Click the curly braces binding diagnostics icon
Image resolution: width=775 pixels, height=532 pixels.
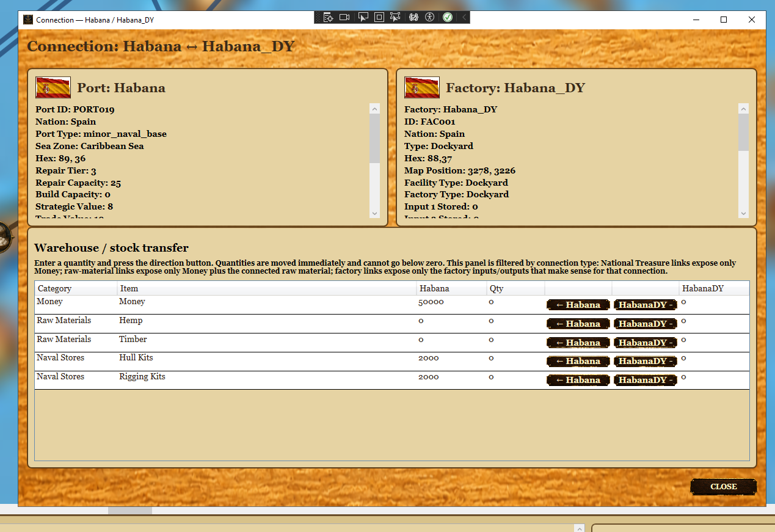tap(413, 17)
